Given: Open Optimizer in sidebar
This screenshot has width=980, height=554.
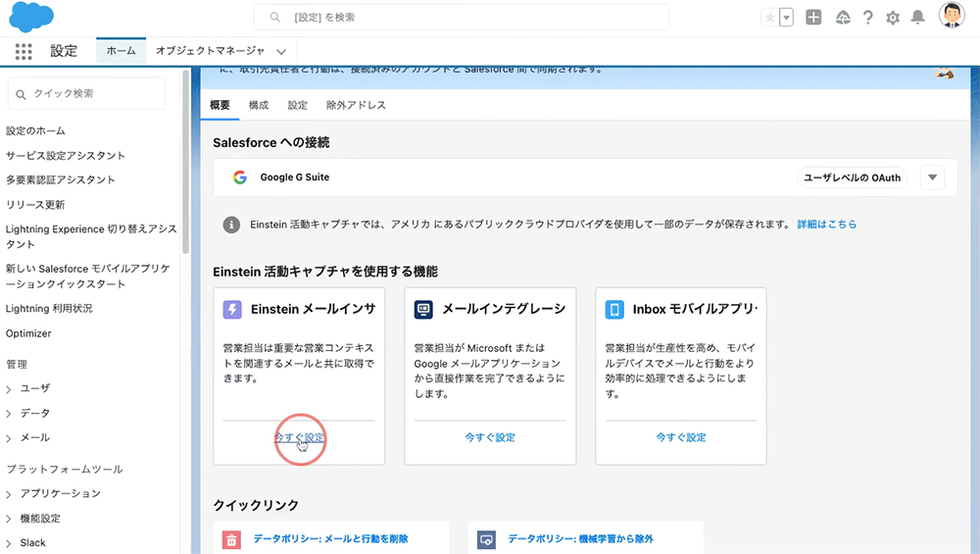Looking at the screenshot, I should [x=28, y=333].
